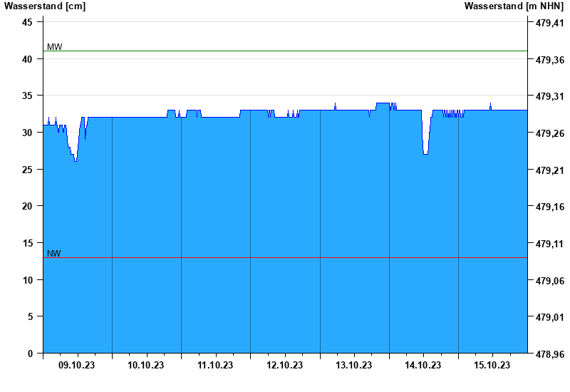Click the 10 value on left axis

click(x=27, y=280)
